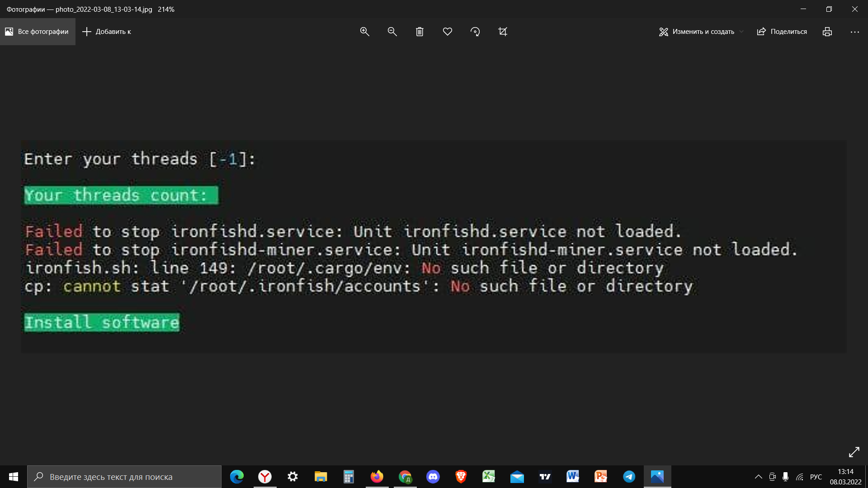Open Settings gear from taskbar
The image size is (868, 488).
(293, 477)
